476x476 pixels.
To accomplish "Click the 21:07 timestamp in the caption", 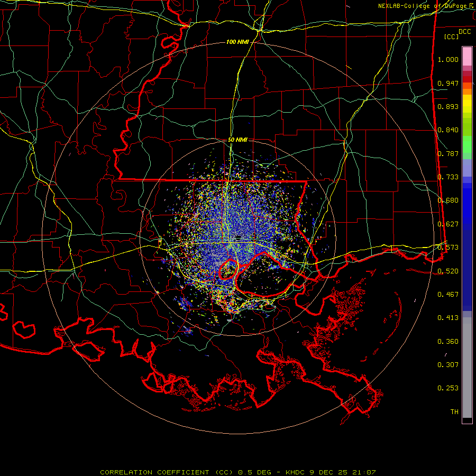I will point(364,472).
